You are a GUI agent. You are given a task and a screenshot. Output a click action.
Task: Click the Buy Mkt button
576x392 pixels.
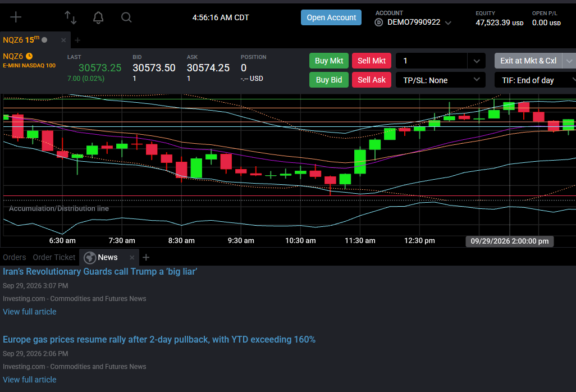[329, 61]
